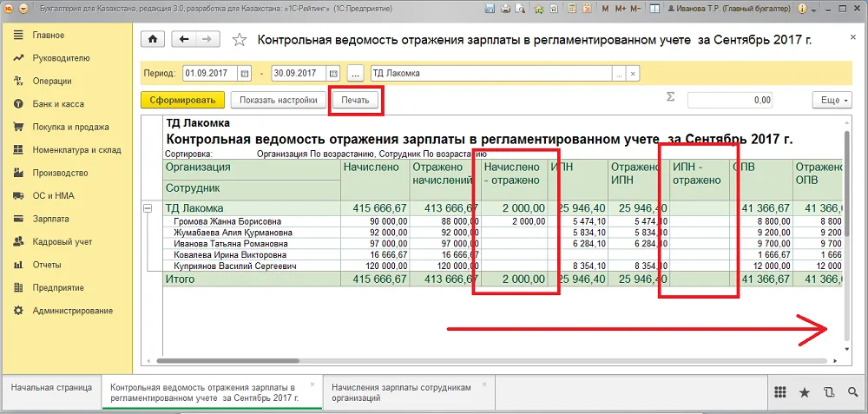Open Предприятие section in sidebar
The height and width of the screenshot is (414, 868).
[58, 288]
